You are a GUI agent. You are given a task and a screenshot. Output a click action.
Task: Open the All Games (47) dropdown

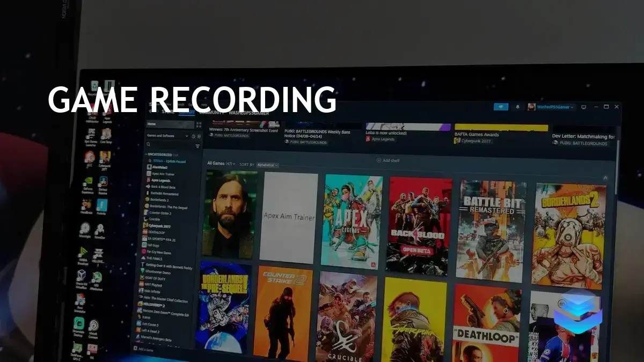click(x=221, y=164)
